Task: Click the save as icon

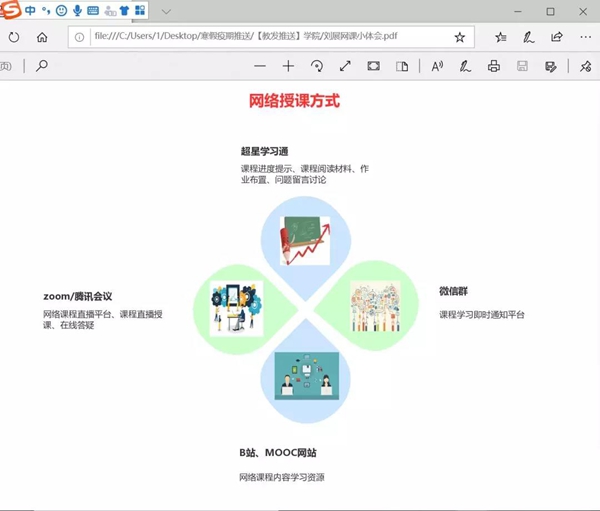Action: click(550, 67)
